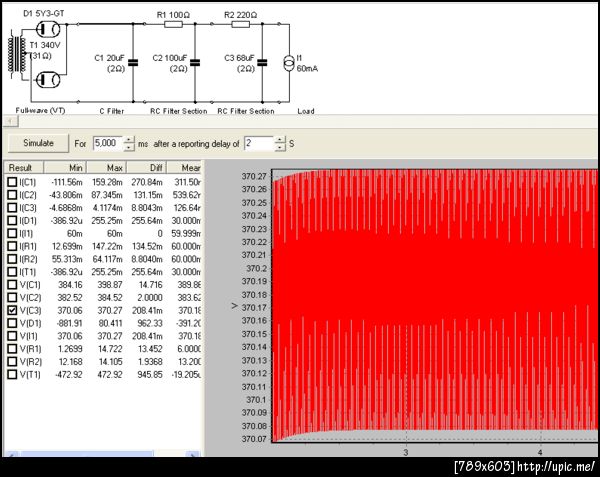Viewport: 600px width, 477px height.
Task: Click the V(C3) Max value 370.27
Action: coord(110,310)
